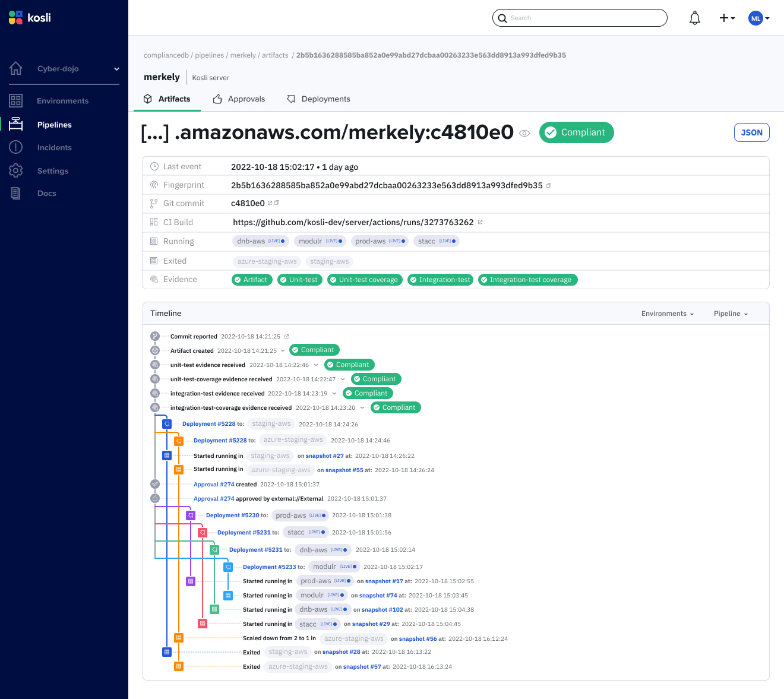Viewport: 784px width, 699px height.
Task: Click the dnb-aws running environment tag
Action: 261,241
